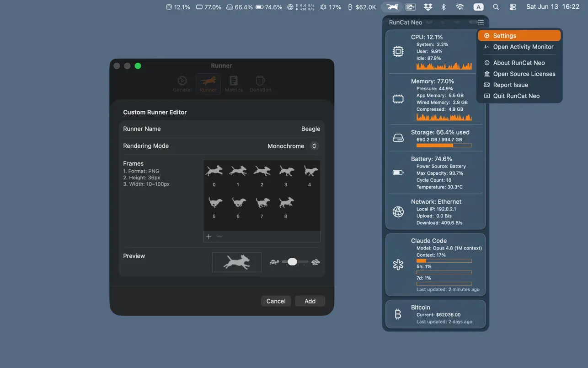Click the Network globe icon in panel

click(398, 212)
